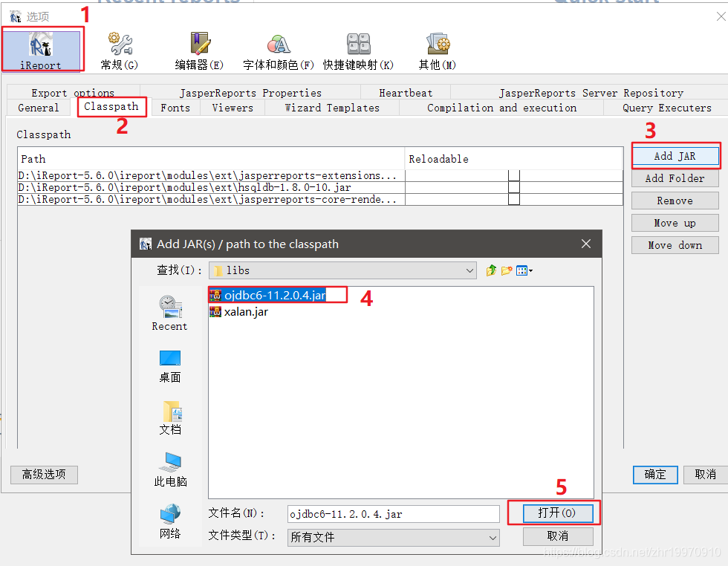Close the Add JAR(s) dialog
This screenshot has width=728, height=566.
(x=586, y=244)
